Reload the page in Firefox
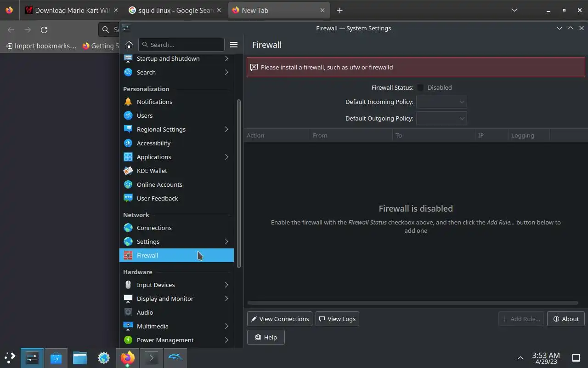The height and width of the screenshot is (368, 588). [44, 29]
